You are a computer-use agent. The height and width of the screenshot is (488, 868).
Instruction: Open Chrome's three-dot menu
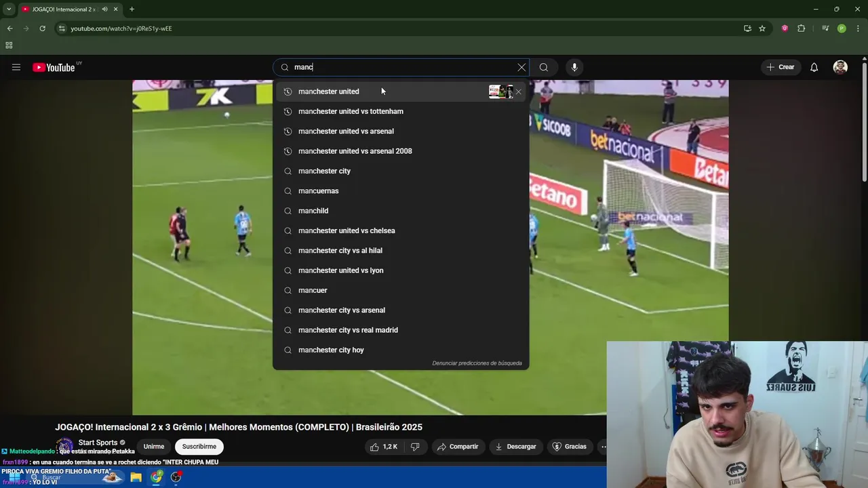pos(859,28)
